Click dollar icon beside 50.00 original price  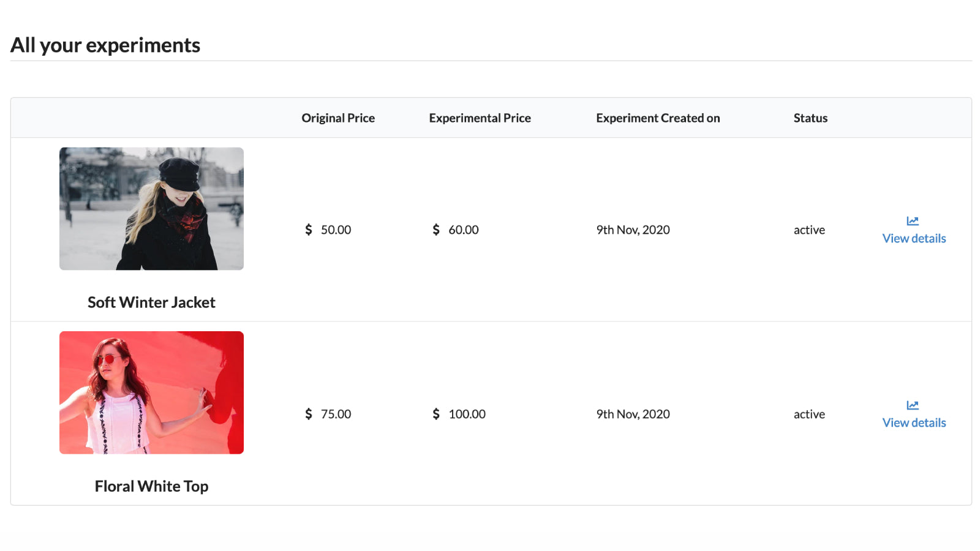pyautogui.click(x=309, y=230)
